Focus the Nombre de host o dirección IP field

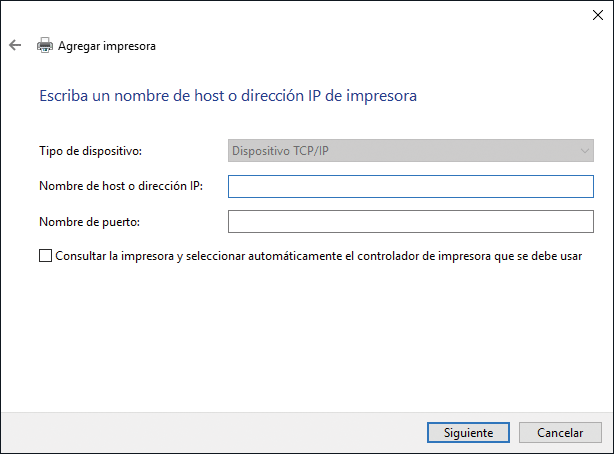point(411,186)
